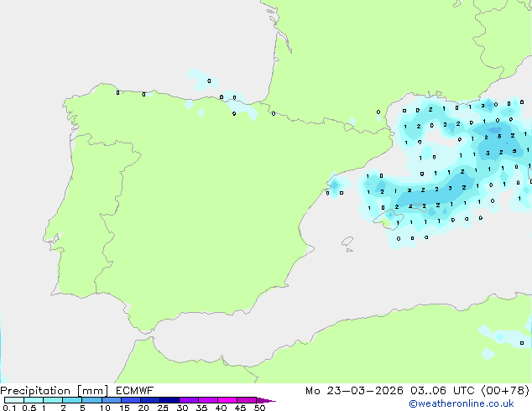Click the "0.1" legend scale label
The width and height of the screenshot is (532, 411).
coord(9,408)
